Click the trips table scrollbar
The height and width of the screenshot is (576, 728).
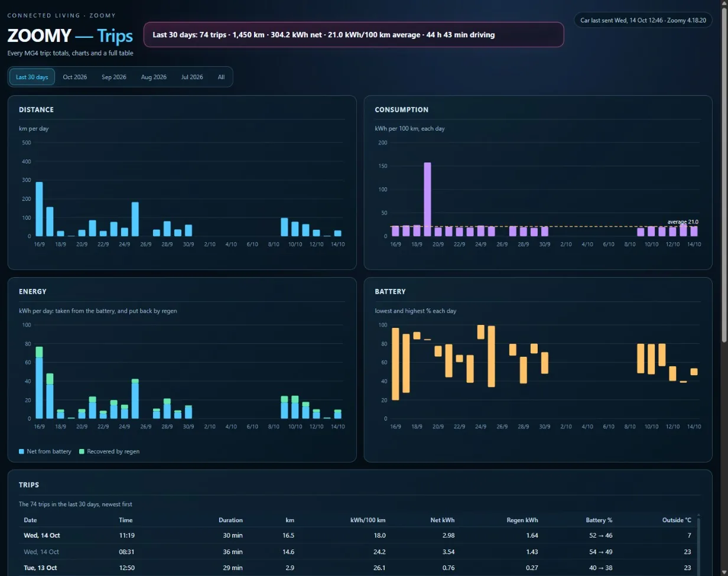[x=698, y=546]
